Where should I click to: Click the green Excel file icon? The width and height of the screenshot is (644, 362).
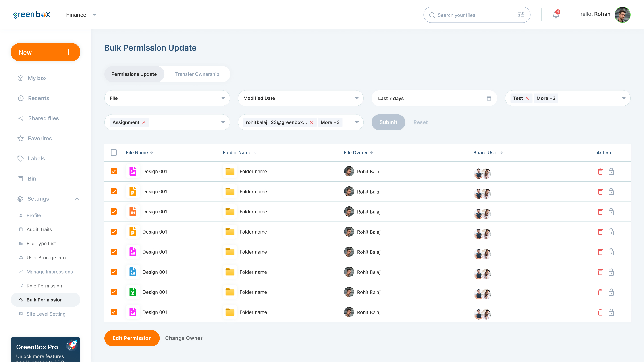coord(133,292)
